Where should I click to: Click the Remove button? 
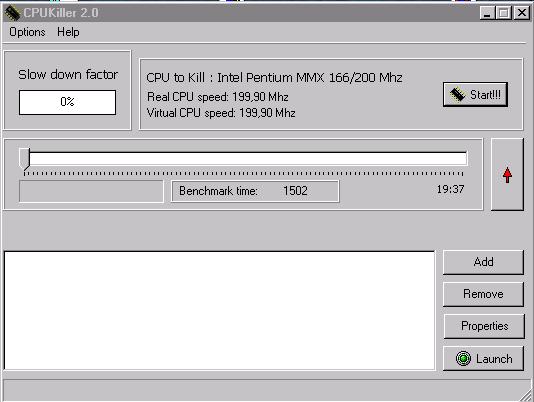483,294
